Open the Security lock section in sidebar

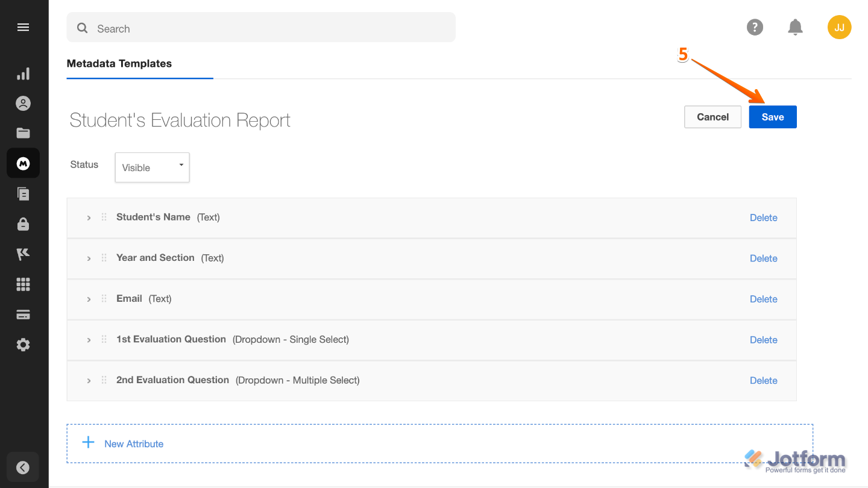[x=23, y=224]
